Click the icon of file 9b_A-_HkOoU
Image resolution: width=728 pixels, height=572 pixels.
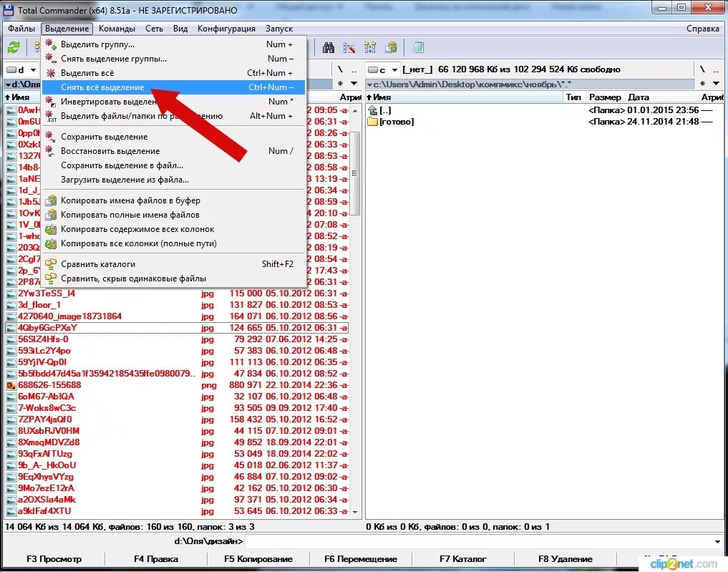[x=11, y=465]
